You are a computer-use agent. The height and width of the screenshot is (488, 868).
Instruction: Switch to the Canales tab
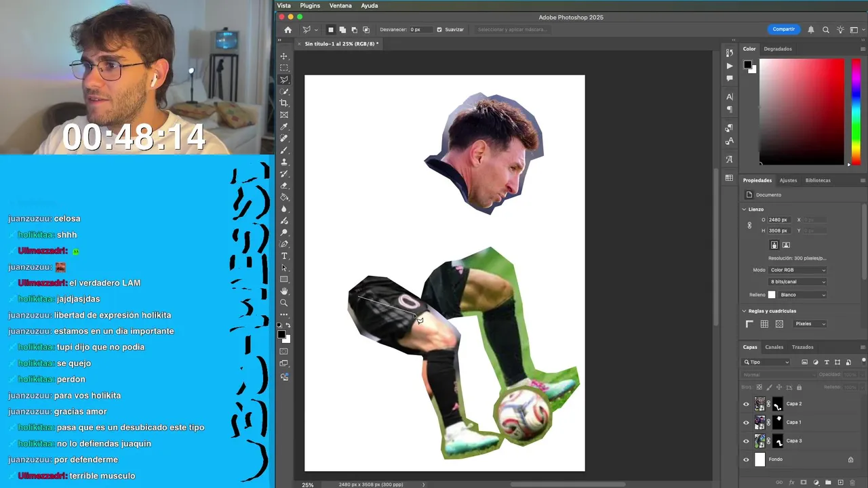pyautogui.click(x=774, y=347)
